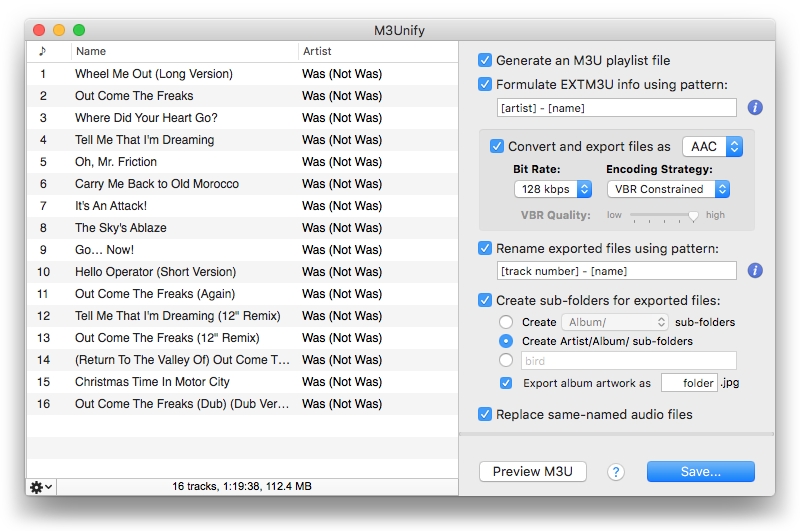The width and height of the screenshot is (800, 531).
Task: Disable Replace same-named audio files
Action: click(485, 414)
